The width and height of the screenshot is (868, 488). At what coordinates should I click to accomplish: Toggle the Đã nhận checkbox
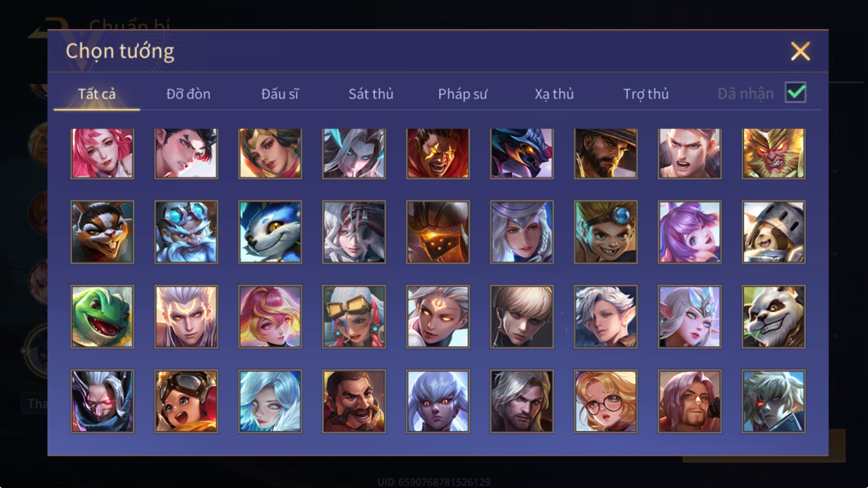coord(795,93)
